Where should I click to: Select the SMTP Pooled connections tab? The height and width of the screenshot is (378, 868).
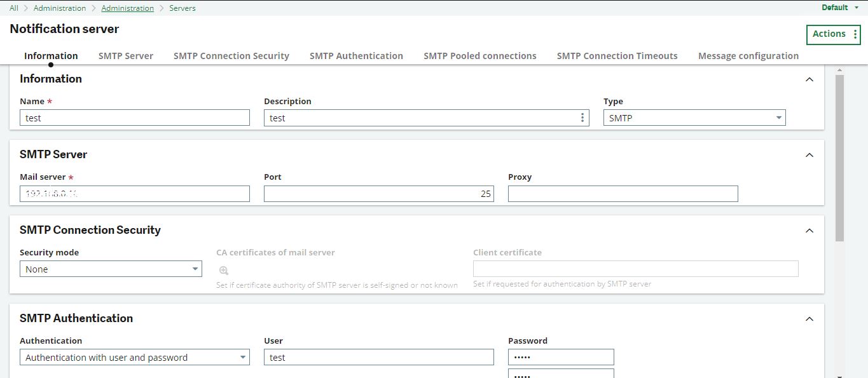[479, 56]
